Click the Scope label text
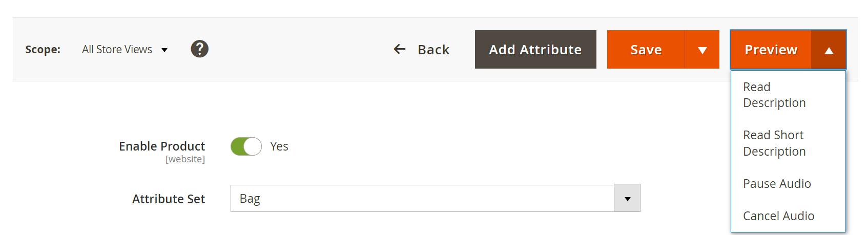Viewport: 868px width, 235px height. pos(43,50)
